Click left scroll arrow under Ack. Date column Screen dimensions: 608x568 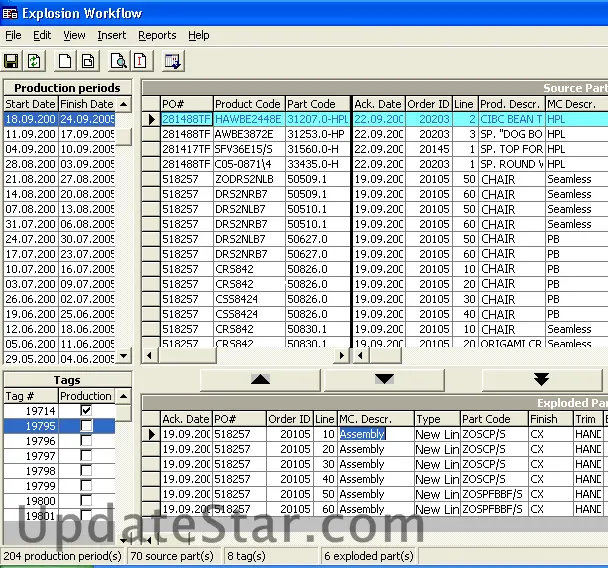pyautogui.click(x=361, y=355)
